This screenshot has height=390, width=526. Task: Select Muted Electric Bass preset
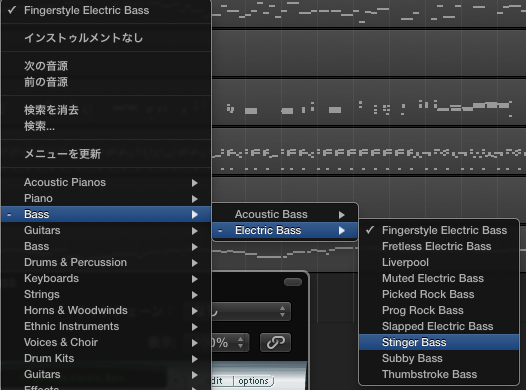tap(439, 278)
